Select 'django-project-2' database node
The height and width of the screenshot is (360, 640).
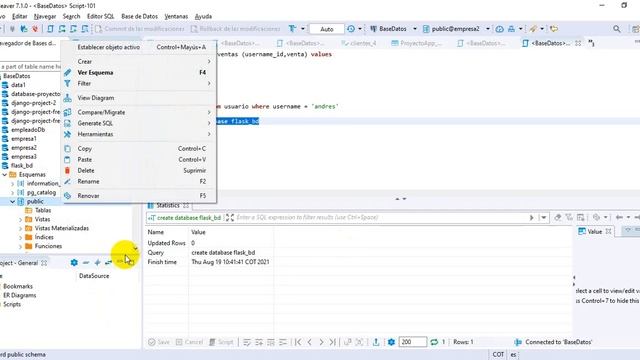(x=33, y=103)
